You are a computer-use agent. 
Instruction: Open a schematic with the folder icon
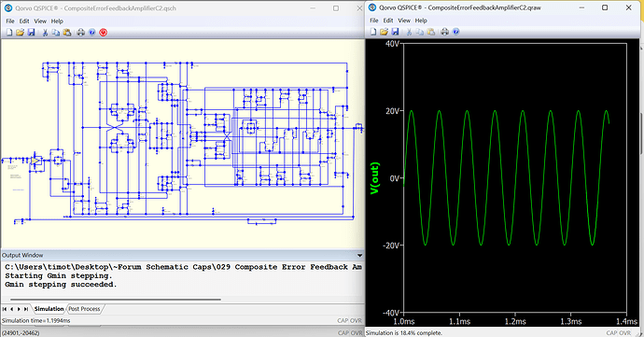pos(21,33)
